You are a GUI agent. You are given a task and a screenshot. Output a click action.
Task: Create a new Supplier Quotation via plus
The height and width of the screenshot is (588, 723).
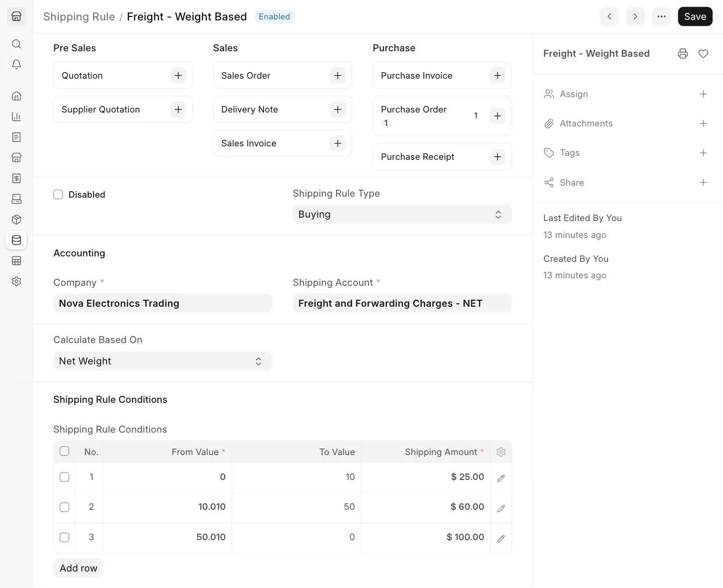coord(178,110)
